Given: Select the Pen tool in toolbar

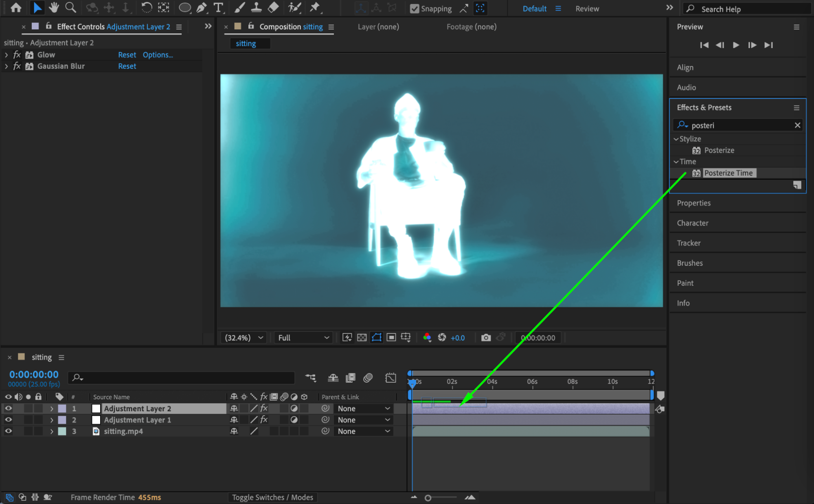Looking at the screenshot, I should pyautogui.click(x=202, y=8).
